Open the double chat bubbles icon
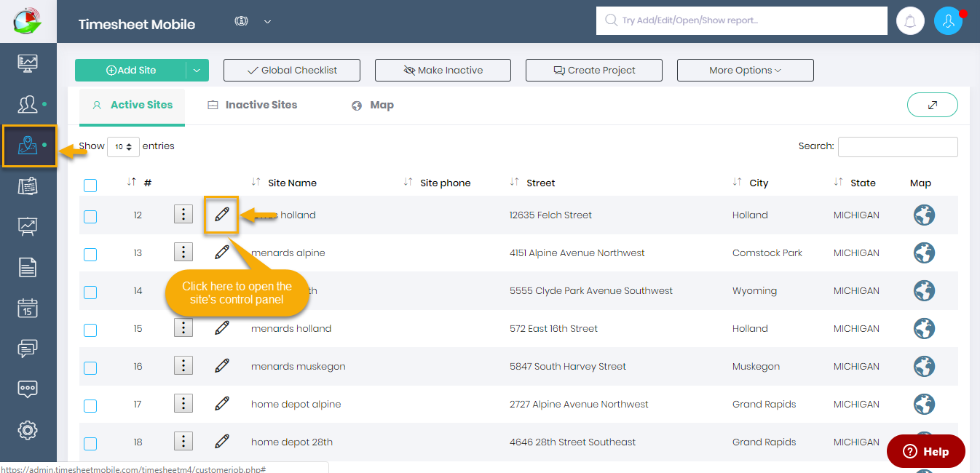This screenshot has height=473, width=980. [28, 349]
